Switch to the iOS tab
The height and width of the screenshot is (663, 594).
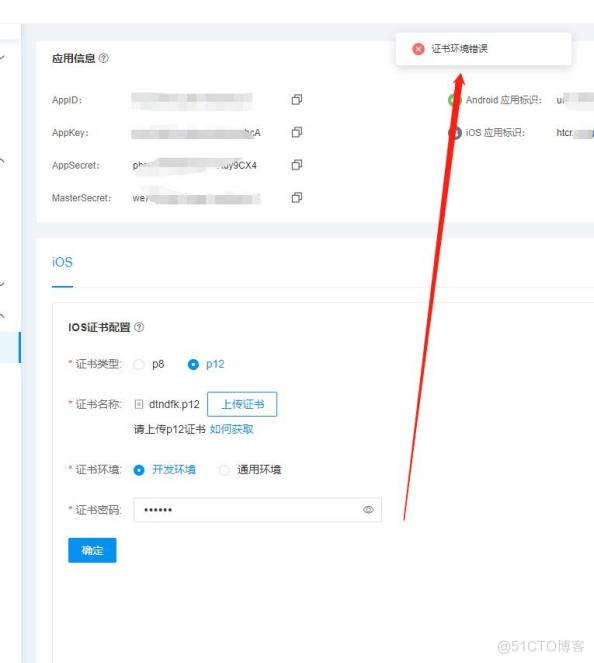(x=62, y=262)
